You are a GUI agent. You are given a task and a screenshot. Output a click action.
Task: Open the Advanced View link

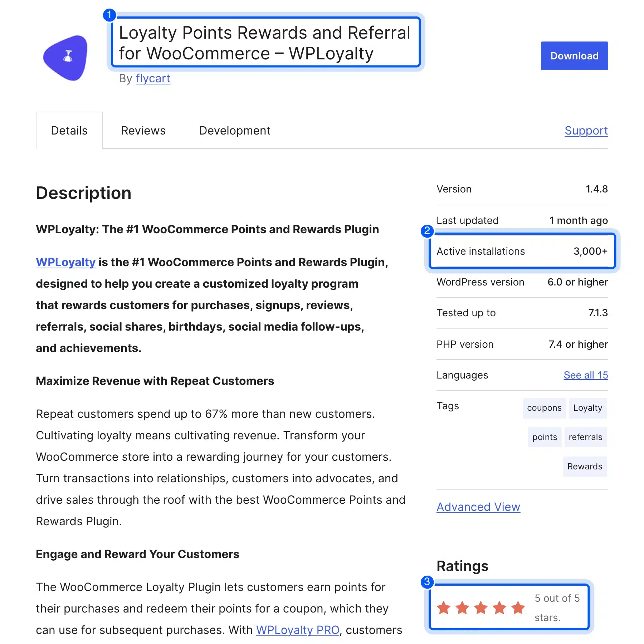[478, 507]
